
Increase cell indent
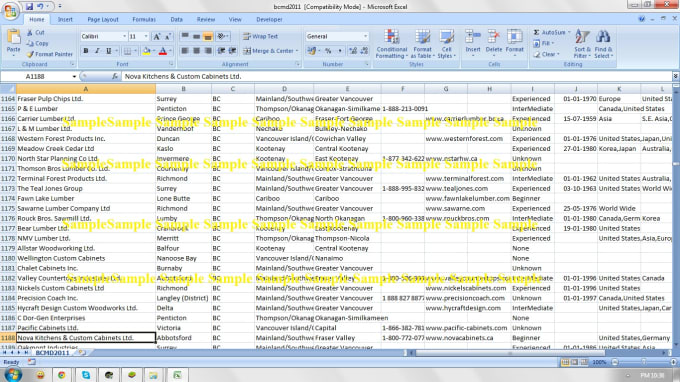(x=232, y=51)
